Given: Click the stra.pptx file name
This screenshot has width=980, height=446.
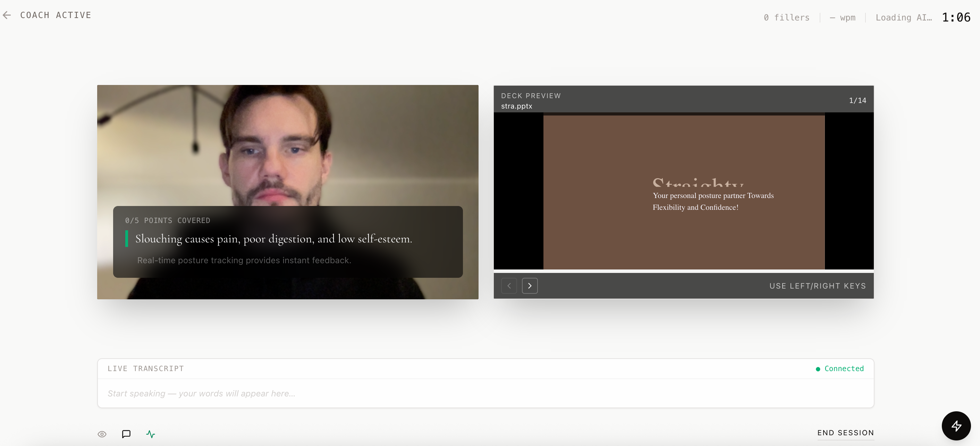Looking at the screenshot, I should pyautogui.click(x=516, y=106).
